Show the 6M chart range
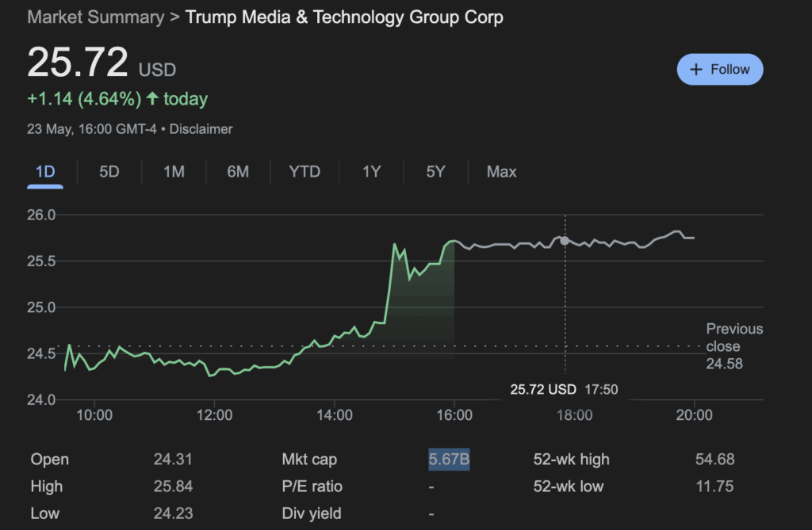 point(238,172)
